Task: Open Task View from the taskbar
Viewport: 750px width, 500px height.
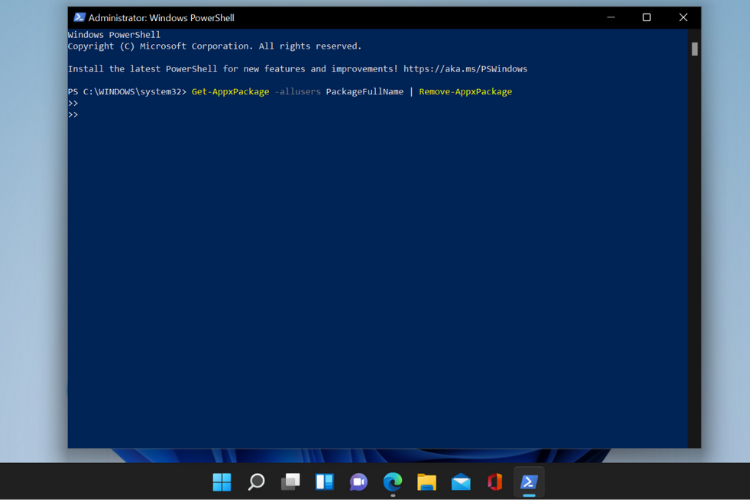Action: (290, 482)
